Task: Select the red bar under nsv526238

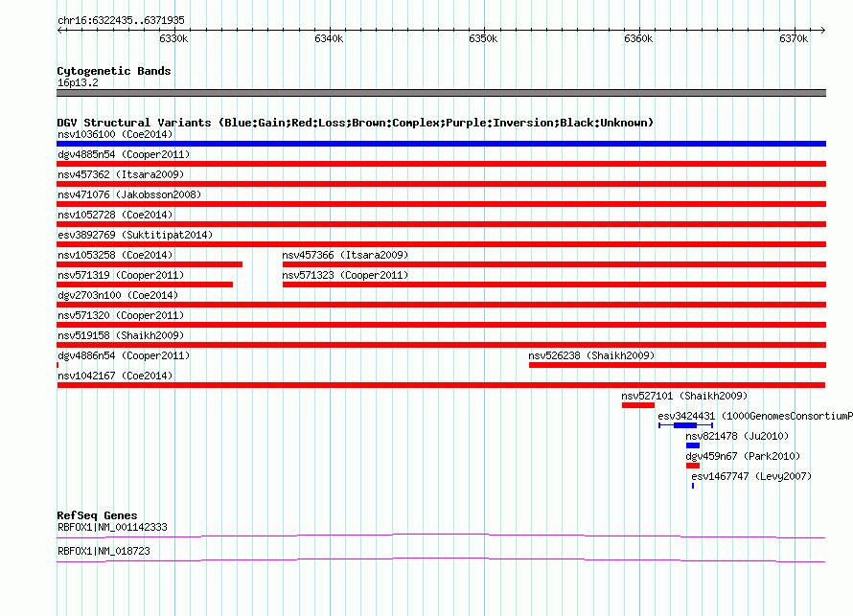Action: pos(678,365)
